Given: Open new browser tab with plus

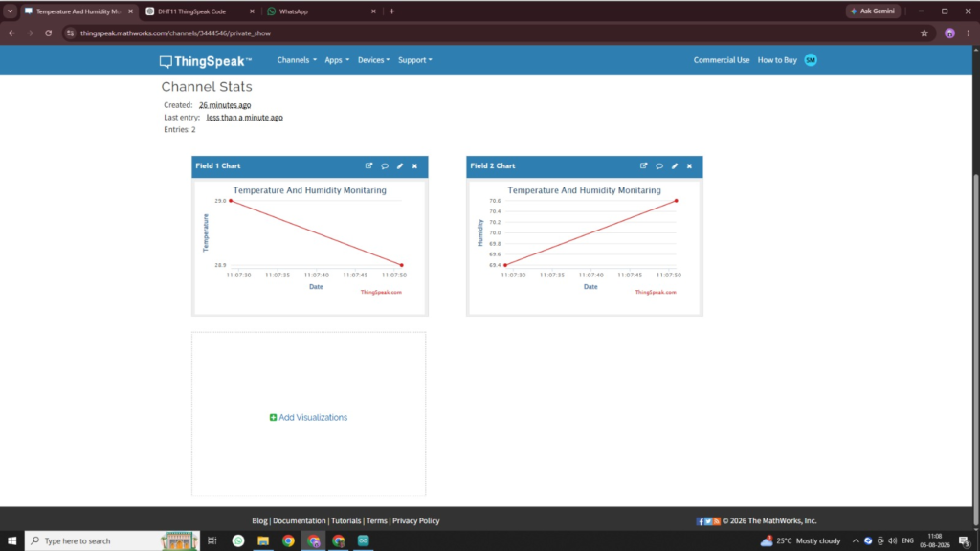Looking at the screenshot, I should 391,11.
